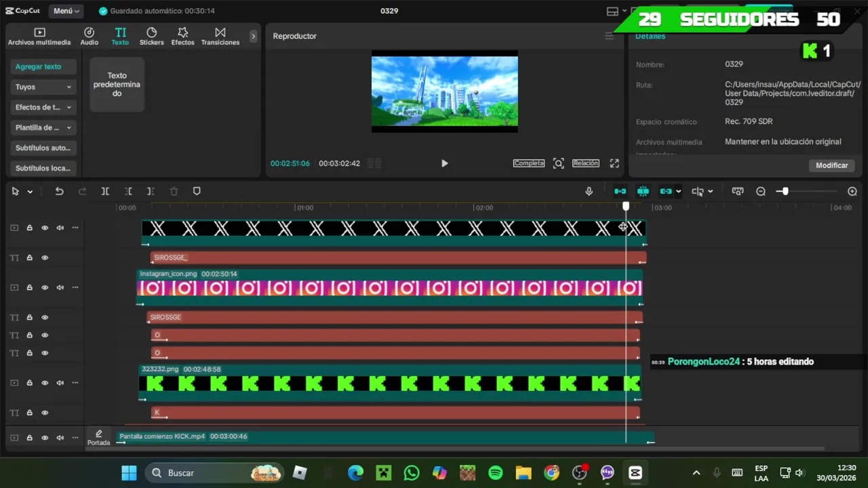The height and width of the screenshot is (488, 868).
Task: Hide the K text track
Action: pos(45,413)
